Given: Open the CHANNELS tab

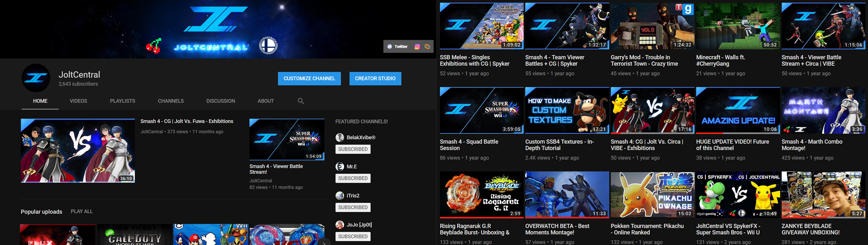Looking at the screenshot, I should pos(171,101).
